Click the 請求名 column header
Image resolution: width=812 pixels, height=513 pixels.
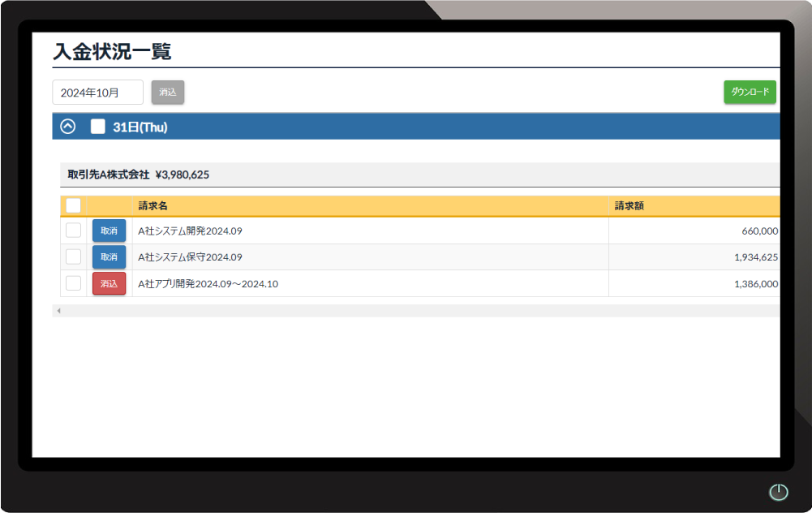(x=369, y=206)
